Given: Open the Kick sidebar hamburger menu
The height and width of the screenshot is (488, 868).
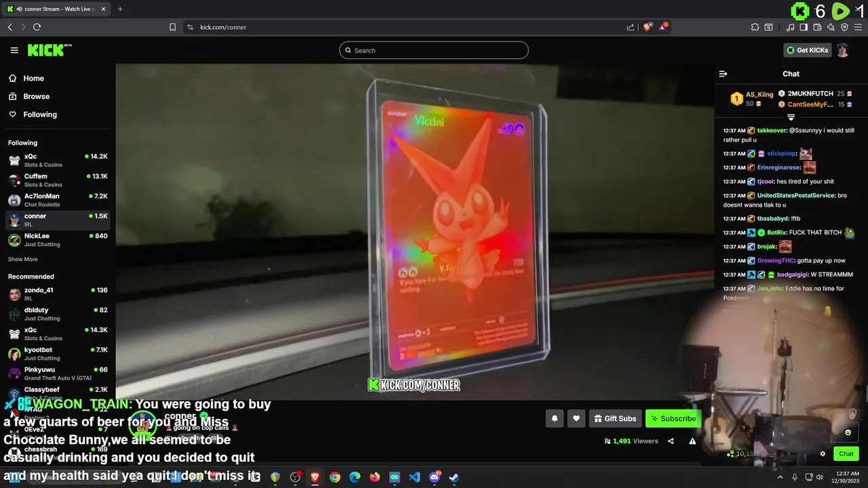Looking at the screenshot, I should pos(14,50).
